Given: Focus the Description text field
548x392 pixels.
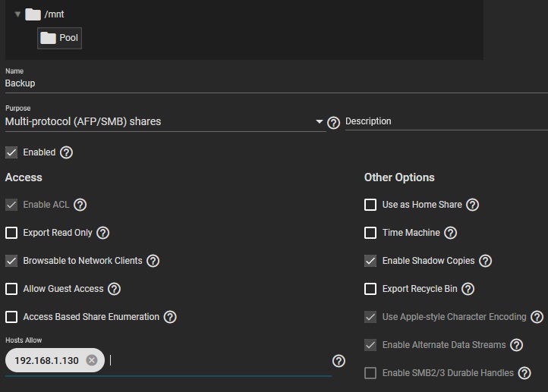Looking at the screenshot, I should point(446,121).
